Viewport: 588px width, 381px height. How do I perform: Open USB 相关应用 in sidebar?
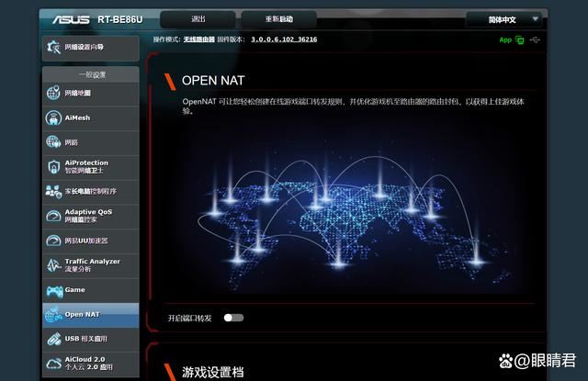[90, 339]
